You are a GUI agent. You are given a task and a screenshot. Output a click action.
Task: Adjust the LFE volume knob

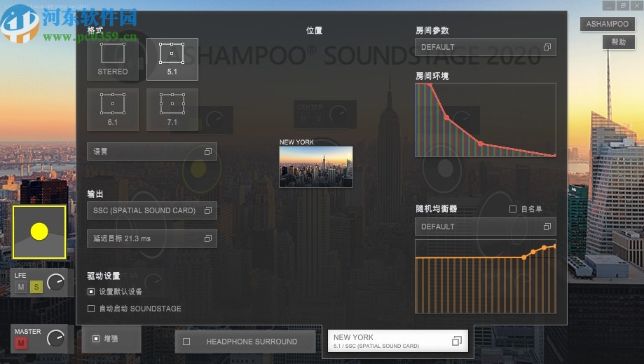[x=56, y=282]
